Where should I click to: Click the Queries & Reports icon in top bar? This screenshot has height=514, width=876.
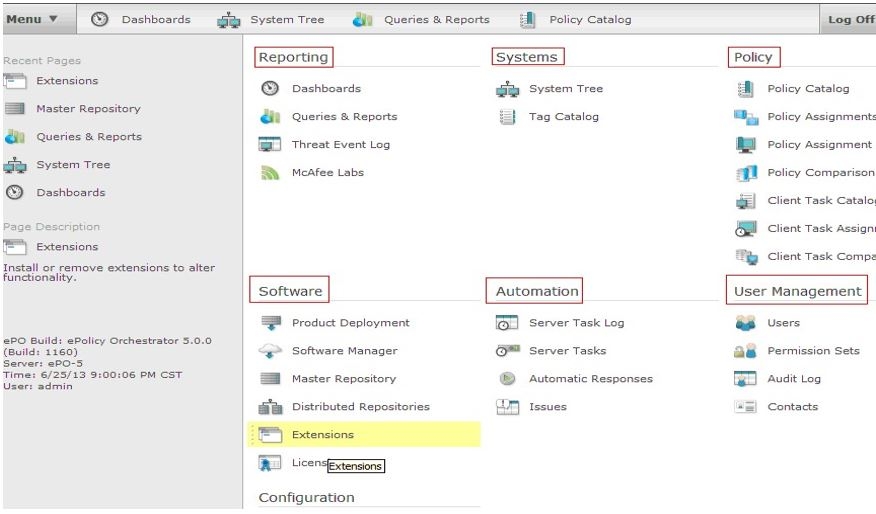[x=362, y=19]
